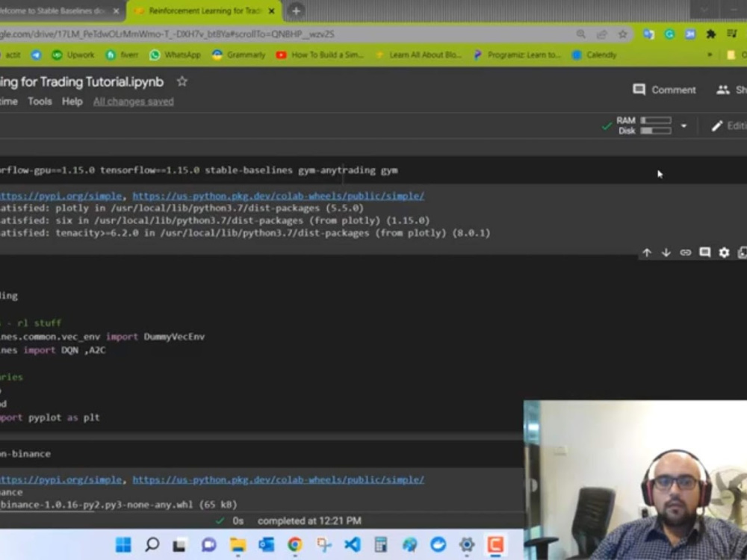Image resolution: width=747 pixels, height=560 pixels.
Task: Open the Comment panel
Action: click(x=664, y=90)
